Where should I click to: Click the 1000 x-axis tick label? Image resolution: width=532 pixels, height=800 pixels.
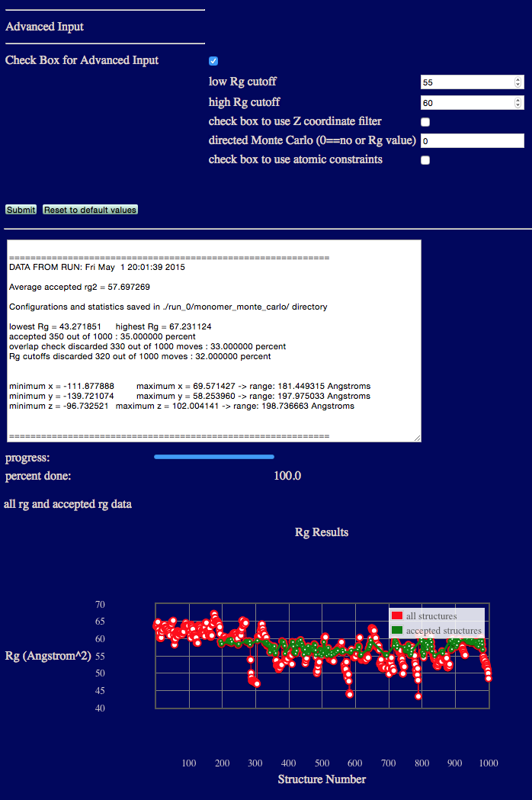[x=489, y=763]
